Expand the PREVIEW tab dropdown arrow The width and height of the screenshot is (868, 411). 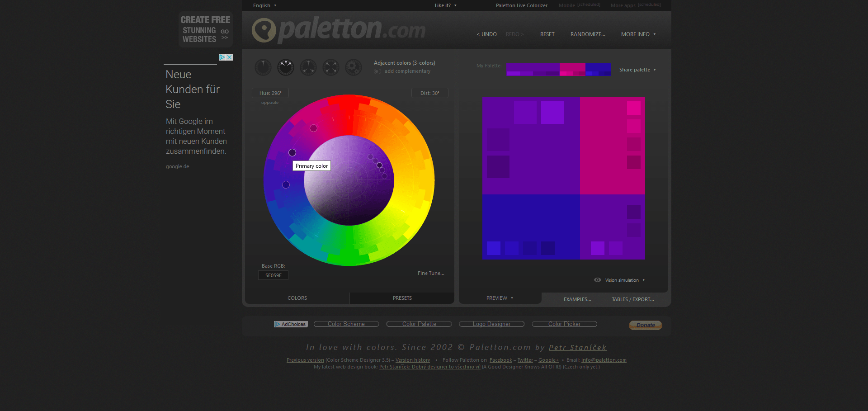tap(512, 298)
